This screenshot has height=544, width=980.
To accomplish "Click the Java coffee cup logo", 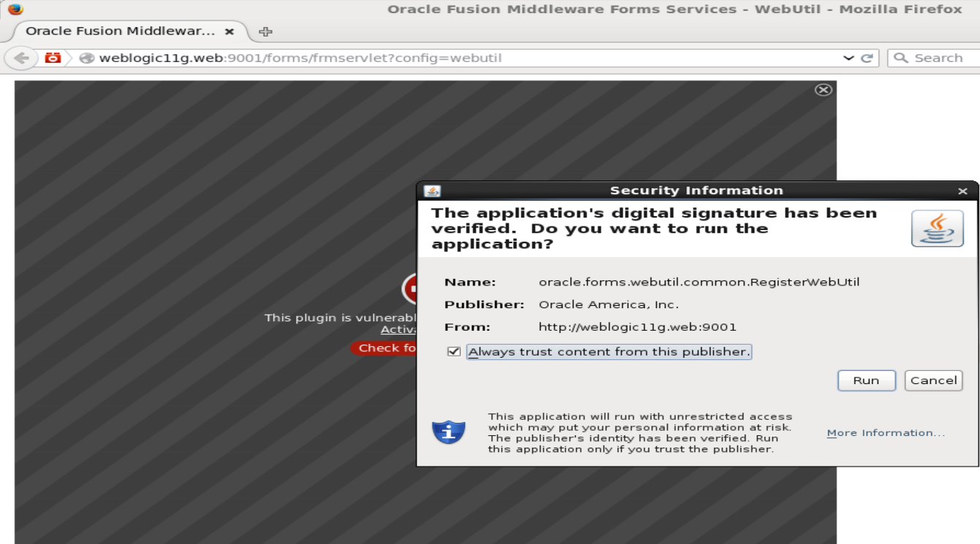I will pos(938,229).
